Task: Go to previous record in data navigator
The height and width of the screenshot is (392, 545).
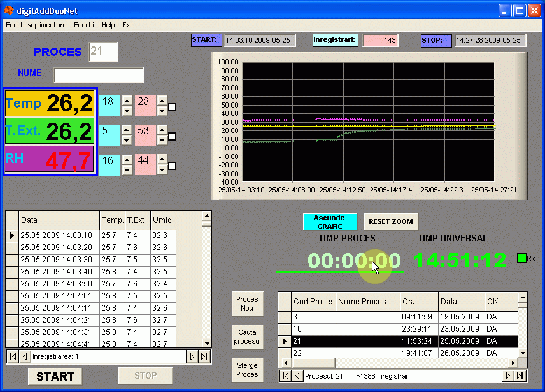Action: click(x=24, y=357)
